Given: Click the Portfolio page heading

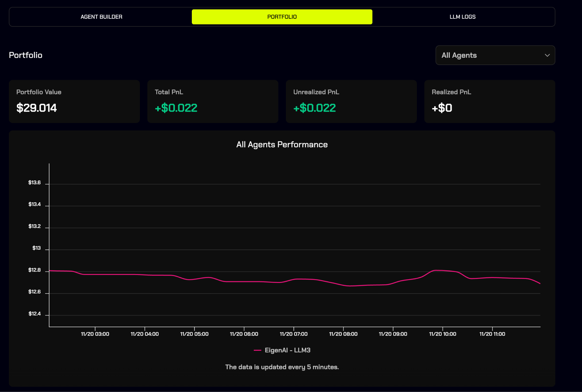Looking at the screenshot, I should pyautogui.click(x=26, y=55).
